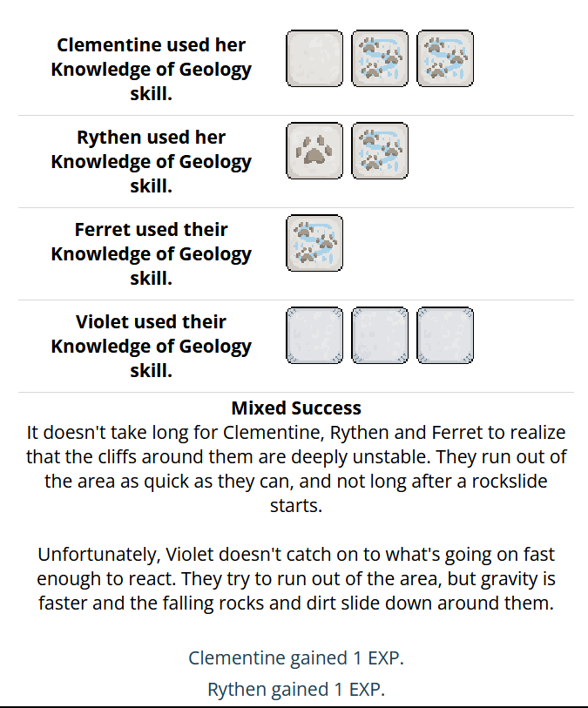The image size is (588, 708).
Task: Select Clementine's second die with double paw prints
Action: 380,58
